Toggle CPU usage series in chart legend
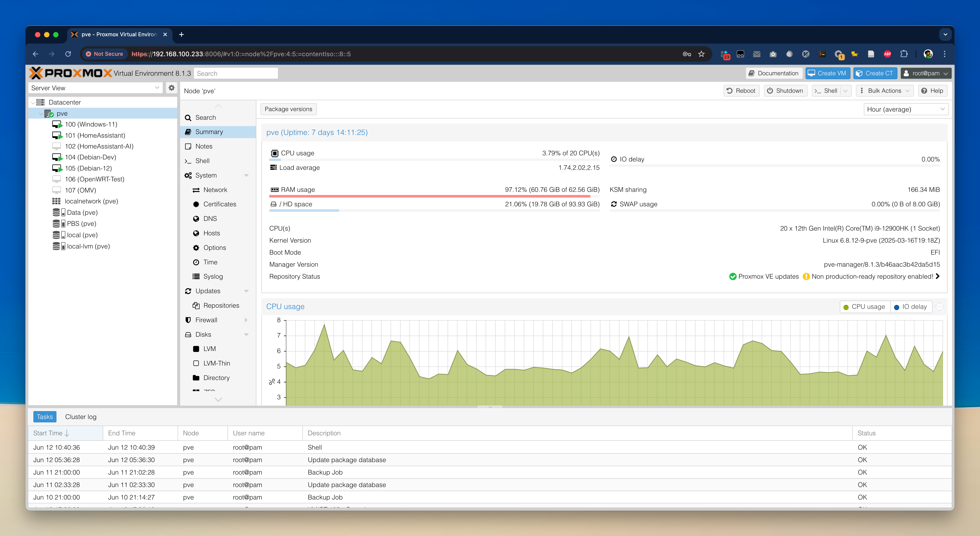 pyautogui.click(x=864, y=307)
